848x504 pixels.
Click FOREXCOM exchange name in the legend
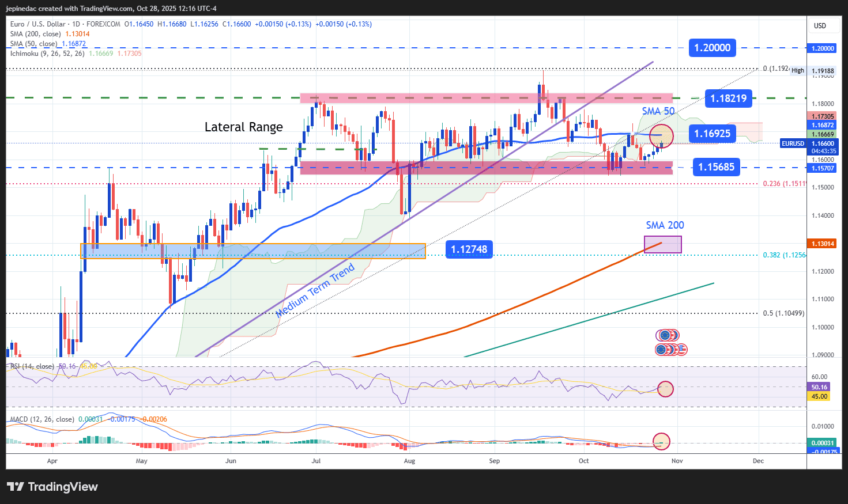click(x=104, y=24)
